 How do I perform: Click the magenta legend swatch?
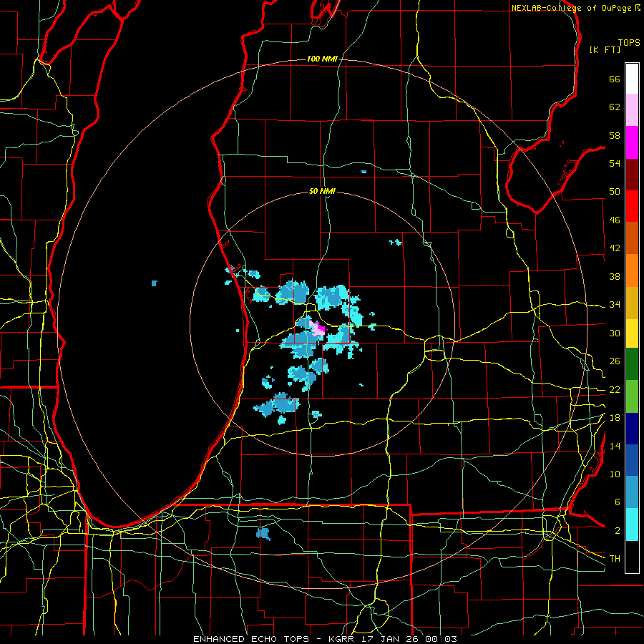tap(632, 142)
